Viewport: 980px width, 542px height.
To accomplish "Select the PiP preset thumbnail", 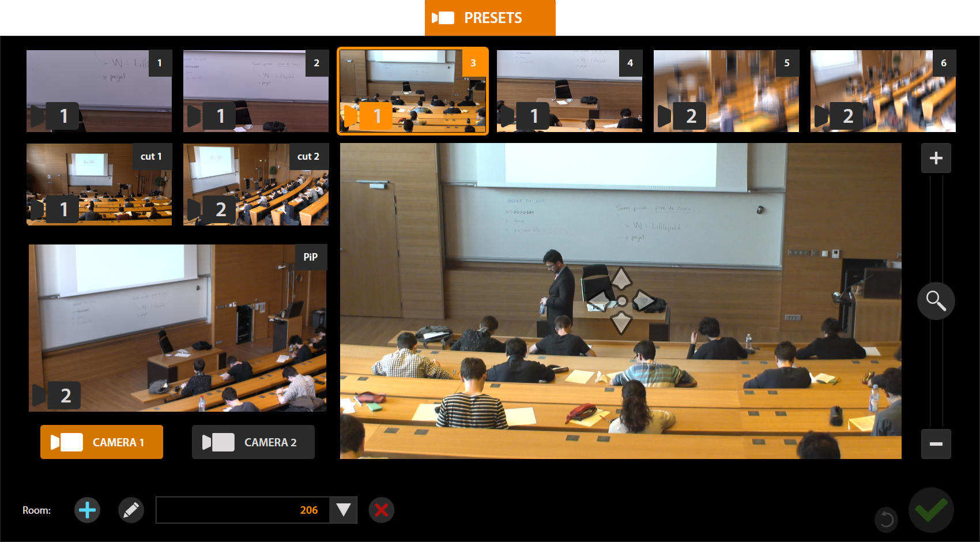I will (x=178, y=328).
